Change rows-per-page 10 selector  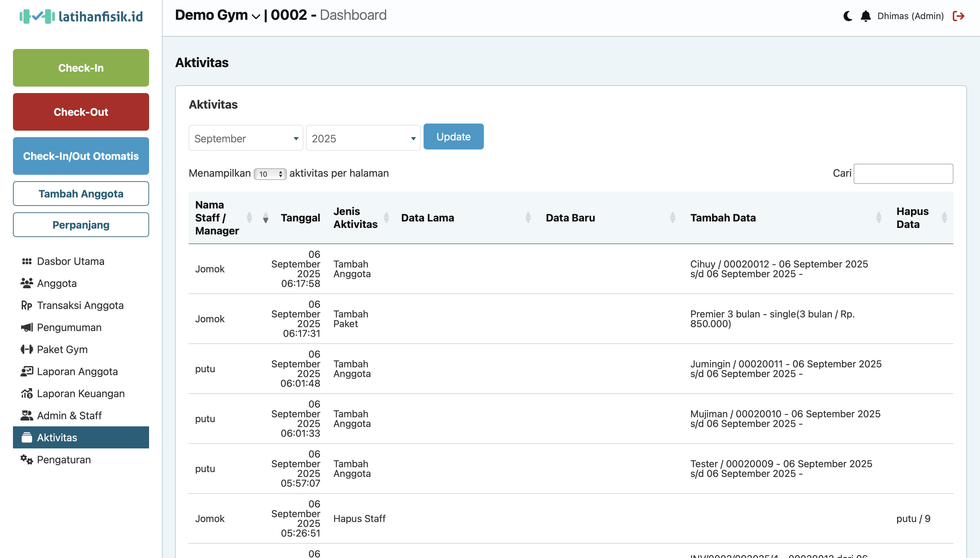270,174
